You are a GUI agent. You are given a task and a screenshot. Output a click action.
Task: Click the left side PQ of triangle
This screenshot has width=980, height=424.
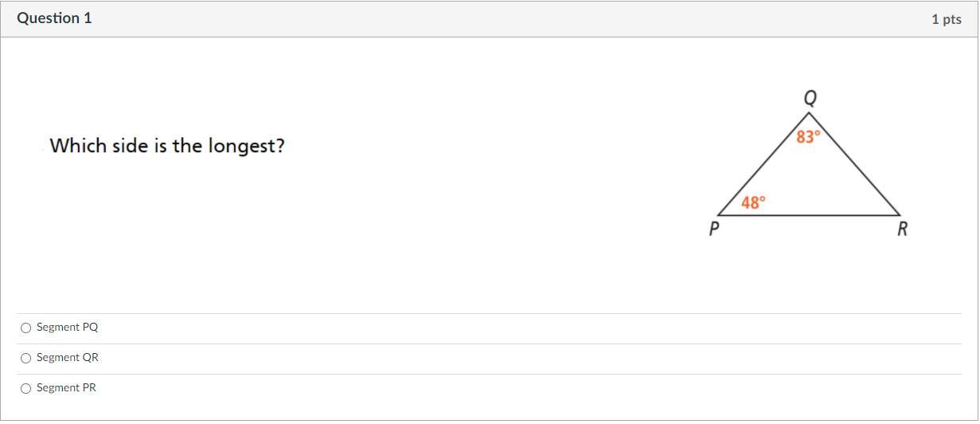pyautogui.click(x=763, y=165)
